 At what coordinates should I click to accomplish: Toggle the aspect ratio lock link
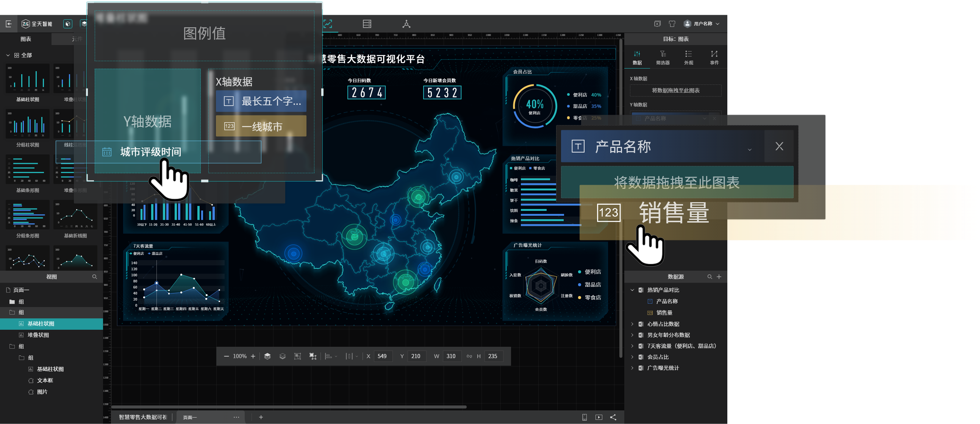pos(469,356)
